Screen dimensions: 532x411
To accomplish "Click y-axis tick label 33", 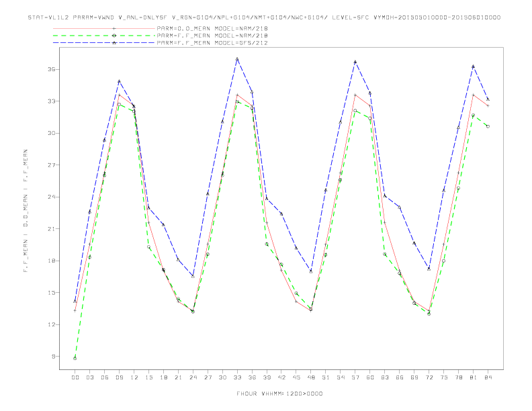I will point(51,101).
